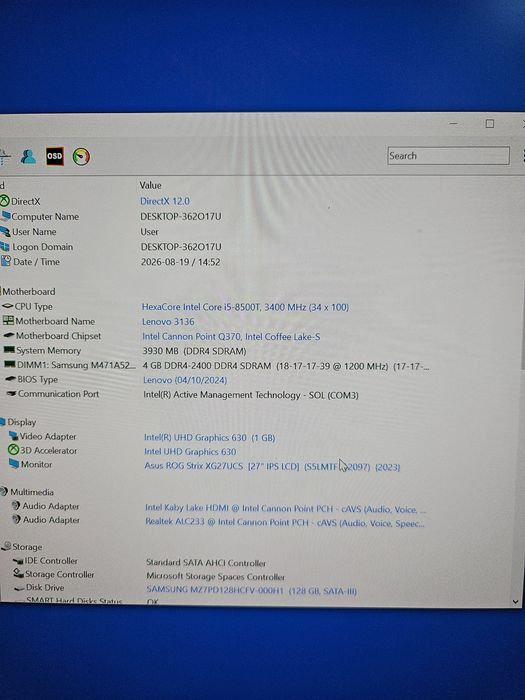Screen dimensions: 525x700
Task: Open the OSD panel toolbar icon
Action: (x=55, y=156)
